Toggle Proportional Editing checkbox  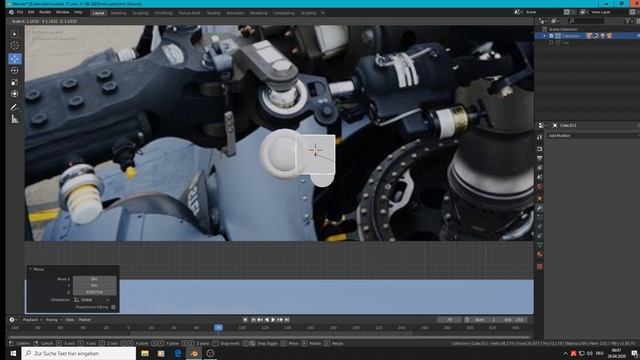[x=113, y=307]
